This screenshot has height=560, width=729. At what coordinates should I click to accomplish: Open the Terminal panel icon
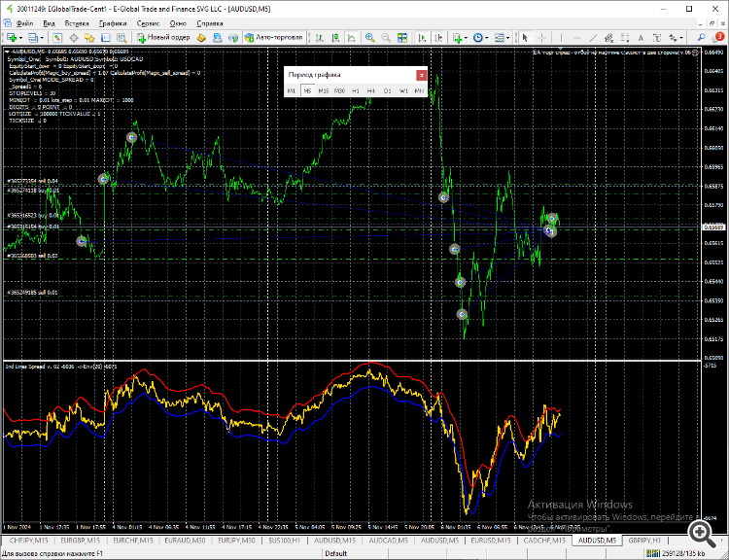(x=106, y=38)
